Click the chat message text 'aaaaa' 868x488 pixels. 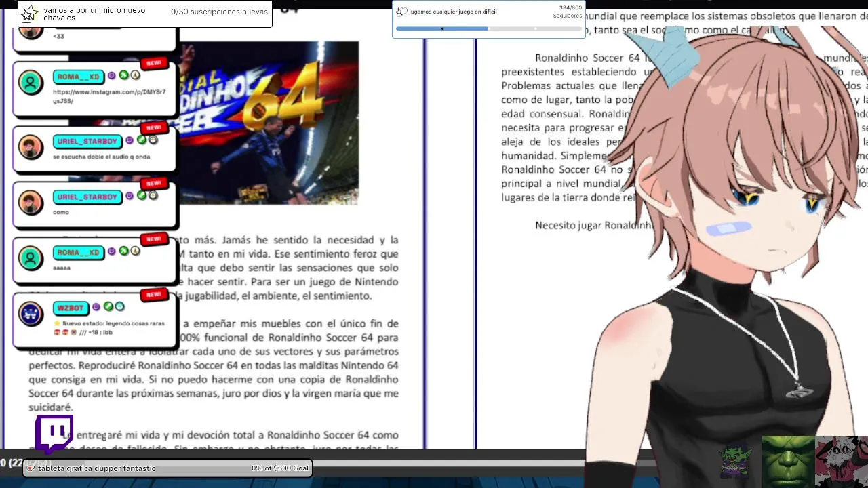62,268
